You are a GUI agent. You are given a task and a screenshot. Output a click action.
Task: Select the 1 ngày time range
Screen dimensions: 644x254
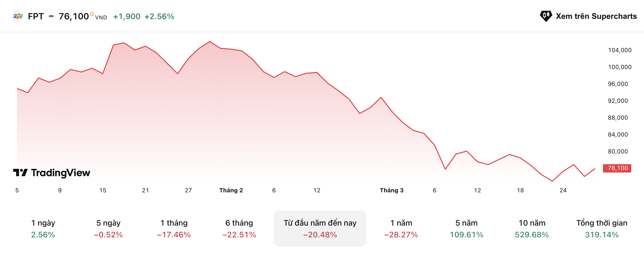43,229
